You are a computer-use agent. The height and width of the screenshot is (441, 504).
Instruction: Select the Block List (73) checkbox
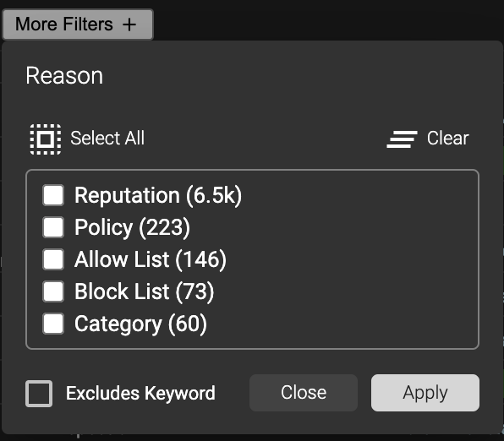53,291
